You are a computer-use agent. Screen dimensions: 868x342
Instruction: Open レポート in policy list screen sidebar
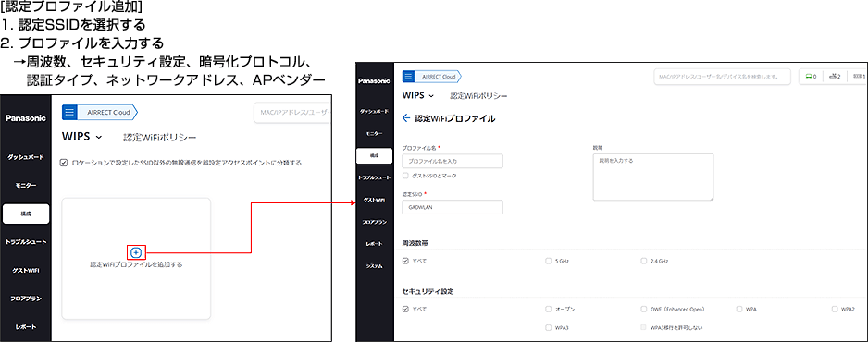click(x=26, y=326)
